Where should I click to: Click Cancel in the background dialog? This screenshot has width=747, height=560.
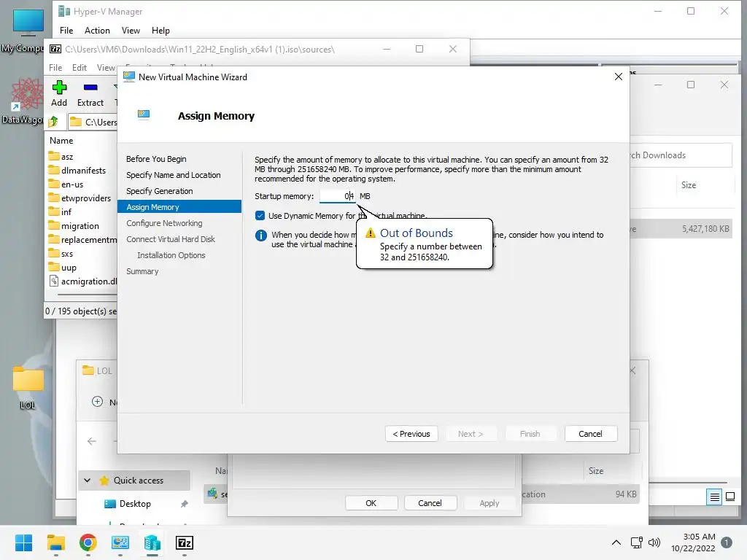430,503
